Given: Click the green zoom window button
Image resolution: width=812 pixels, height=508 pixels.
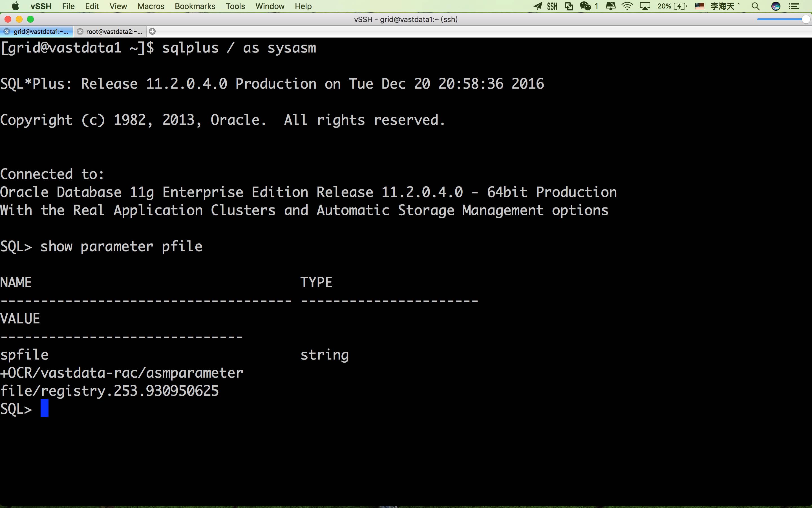Looking at the screenshot, I should click(30, 19).
